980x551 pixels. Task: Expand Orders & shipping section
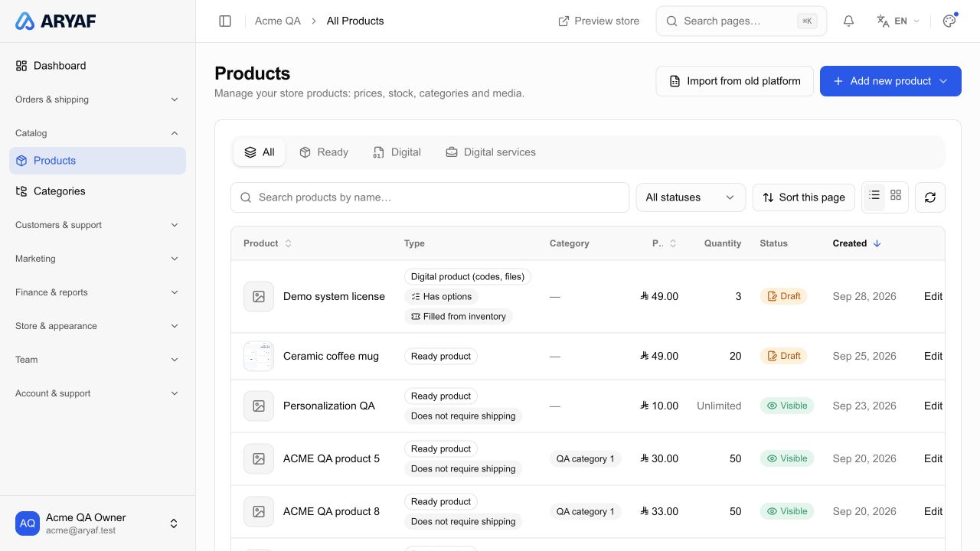[97, 99]
